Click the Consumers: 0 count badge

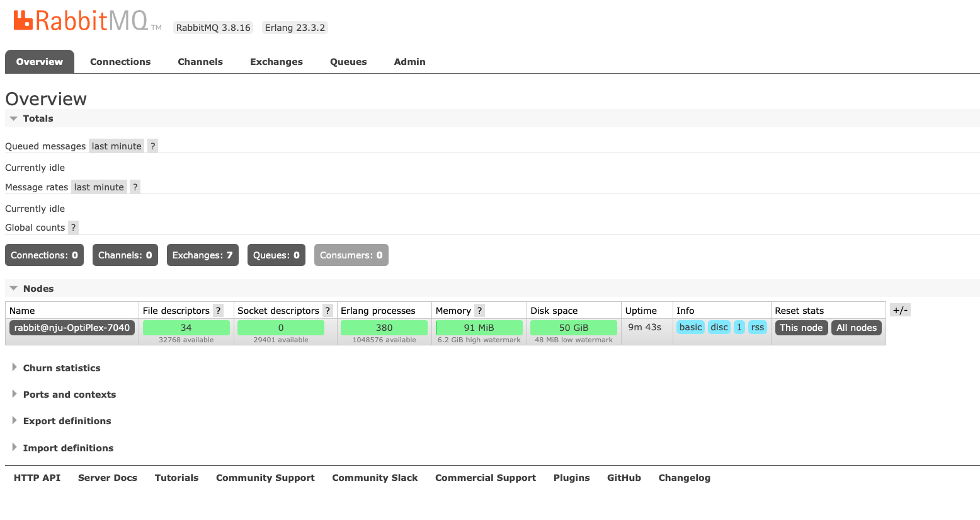click(x=351, y=255)
